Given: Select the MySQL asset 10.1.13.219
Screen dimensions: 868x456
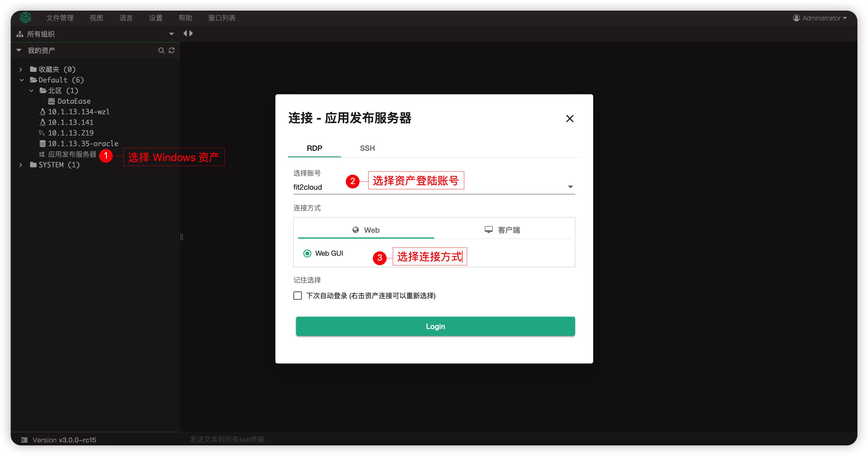Looking at the screenshot, I should pyautogui.click(x=71, y=133).
